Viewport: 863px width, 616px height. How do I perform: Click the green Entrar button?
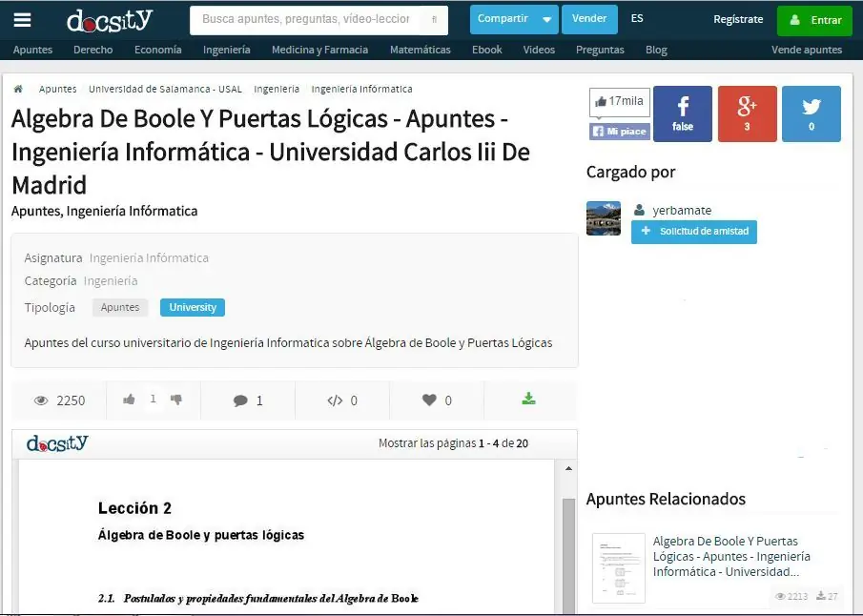click(814, 21)
